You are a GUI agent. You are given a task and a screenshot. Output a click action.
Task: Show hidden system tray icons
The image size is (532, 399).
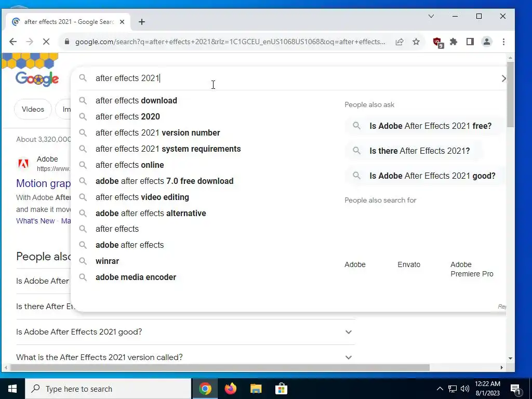(x=440, y=389)
